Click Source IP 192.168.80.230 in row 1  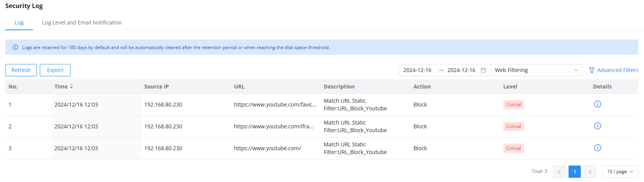tap(163, 105)
